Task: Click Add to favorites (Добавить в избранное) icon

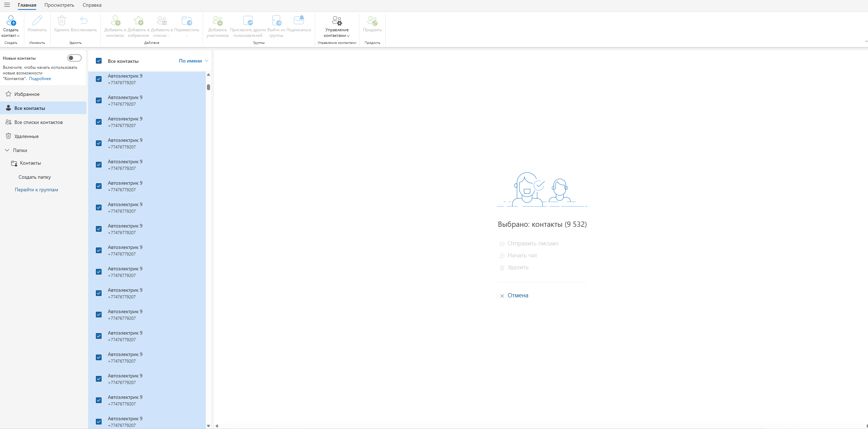Action: point(138,20)
